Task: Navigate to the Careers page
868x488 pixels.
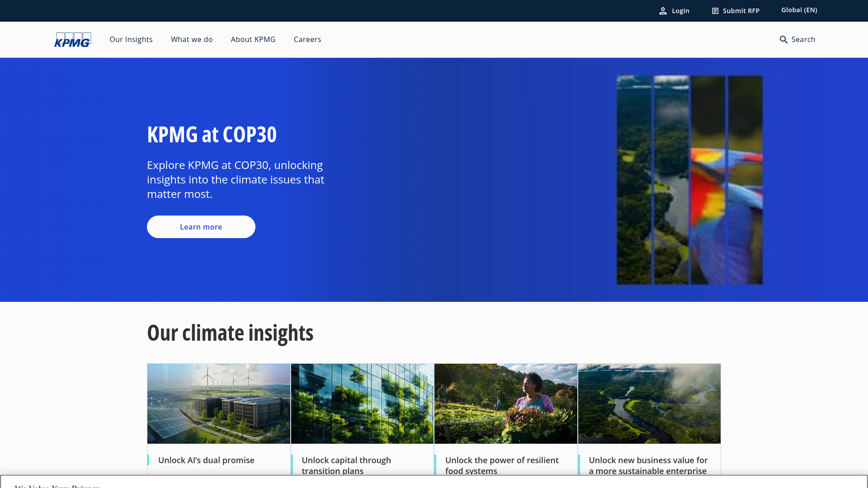Action: coord(307,39)
